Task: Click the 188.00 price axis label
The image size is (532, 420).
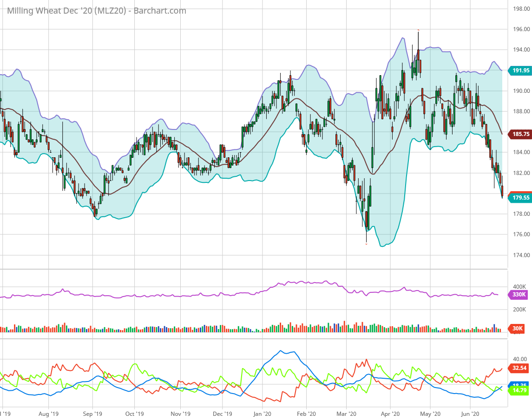Action: (x=519, y=111)
